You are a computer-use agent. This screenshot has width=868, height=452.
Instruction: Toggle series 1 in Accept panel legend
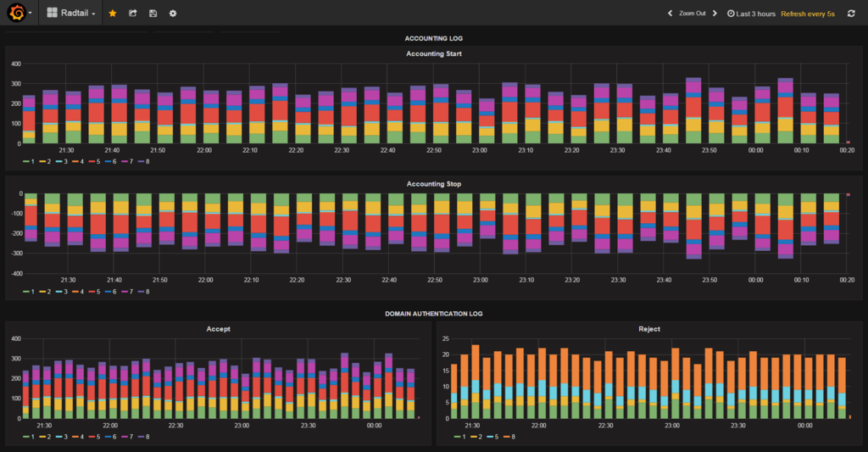pyautogui.click(x=29, y=437)
